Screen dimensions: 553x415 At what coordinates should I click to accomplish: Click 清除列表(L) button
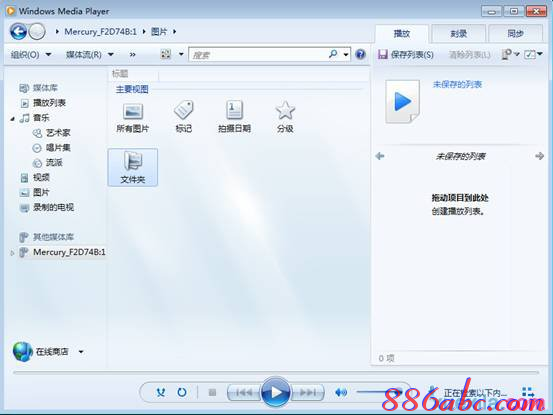point(469,55)
